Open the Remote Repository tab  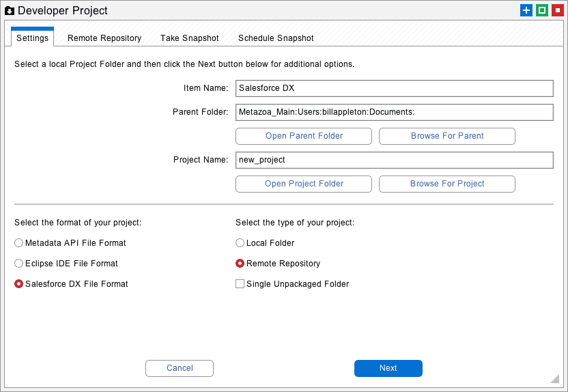point(104,38)
